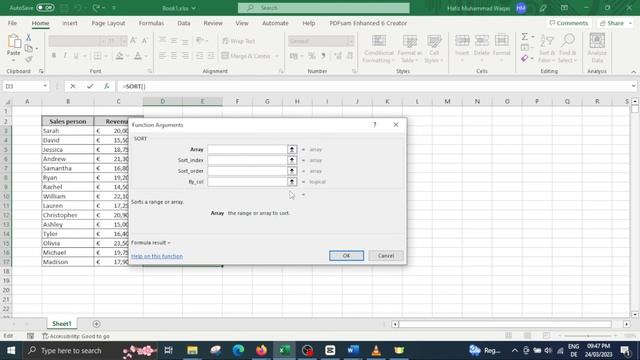Viewport: 640px width, 360px height.
Task: Select cell containing Samantha
Action: point(68,168)
